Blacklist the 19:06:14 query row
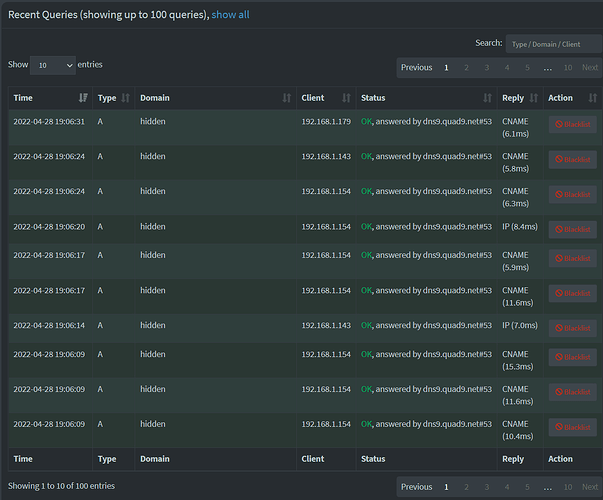 pos(573,328)
